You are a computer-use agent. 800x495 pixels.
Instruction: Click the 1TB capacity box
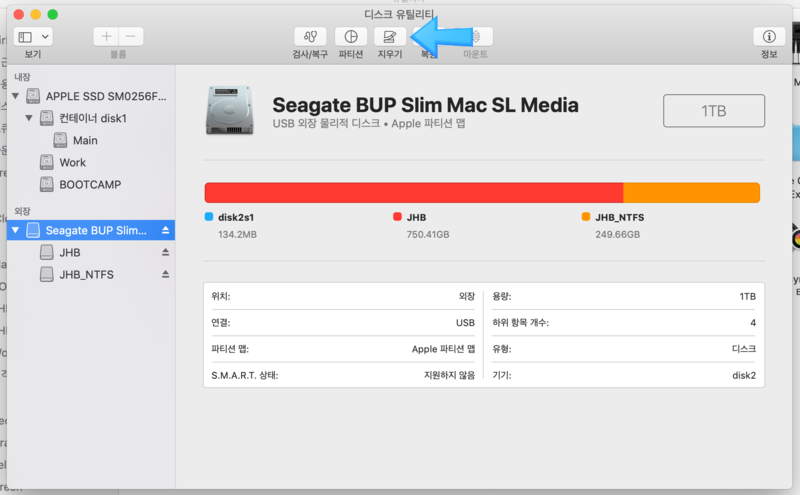(x=714, y=111)
